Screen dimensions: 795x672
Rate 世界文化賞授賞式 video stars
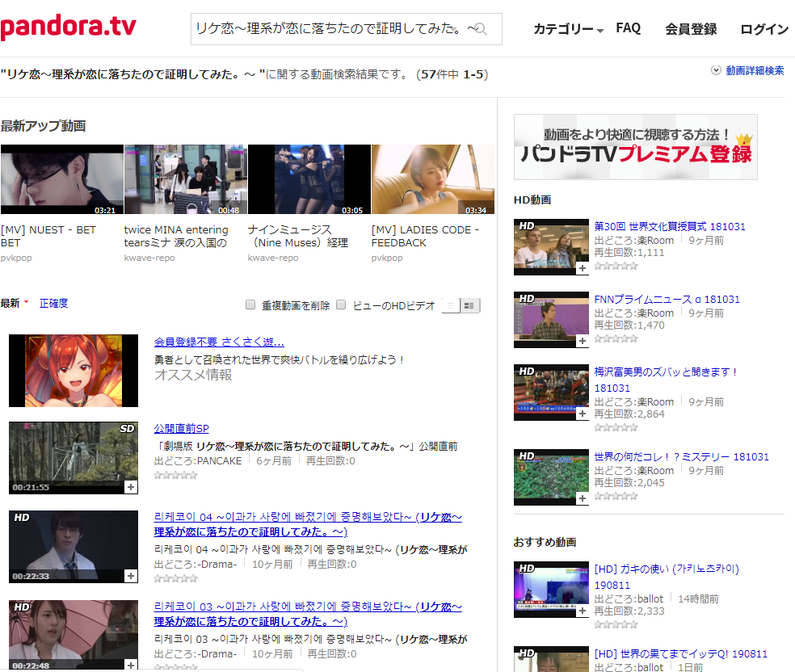click(616, 266)
